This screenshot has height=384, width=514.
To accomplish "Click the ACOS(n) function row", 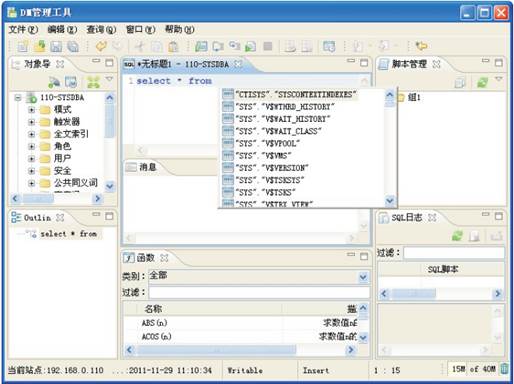I will (x=241, y=336).
